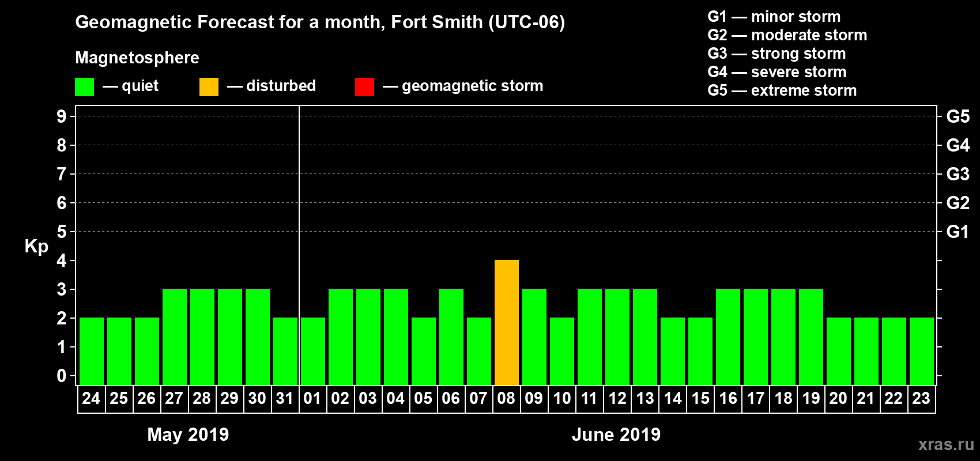Click the green bar above date 23
This screenshot has height=461, width=980.
[922, 351]
